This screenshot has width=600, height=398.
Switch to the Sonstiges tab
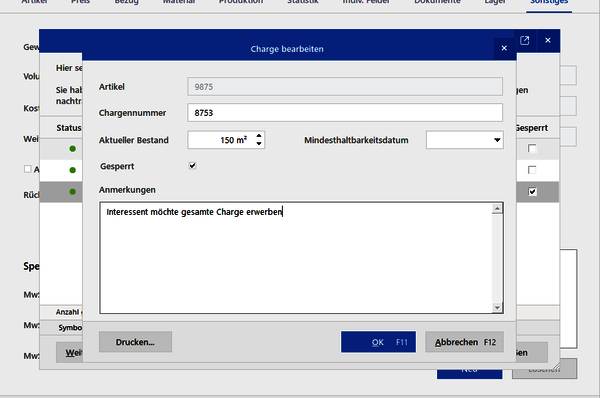coord(549,2)
